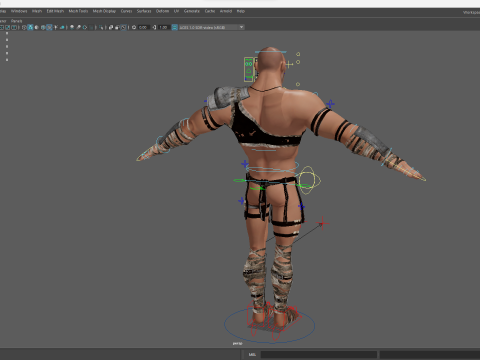Open the Mesh Display menu
Screen dimensions: 480x360
[x=104, y=11]
